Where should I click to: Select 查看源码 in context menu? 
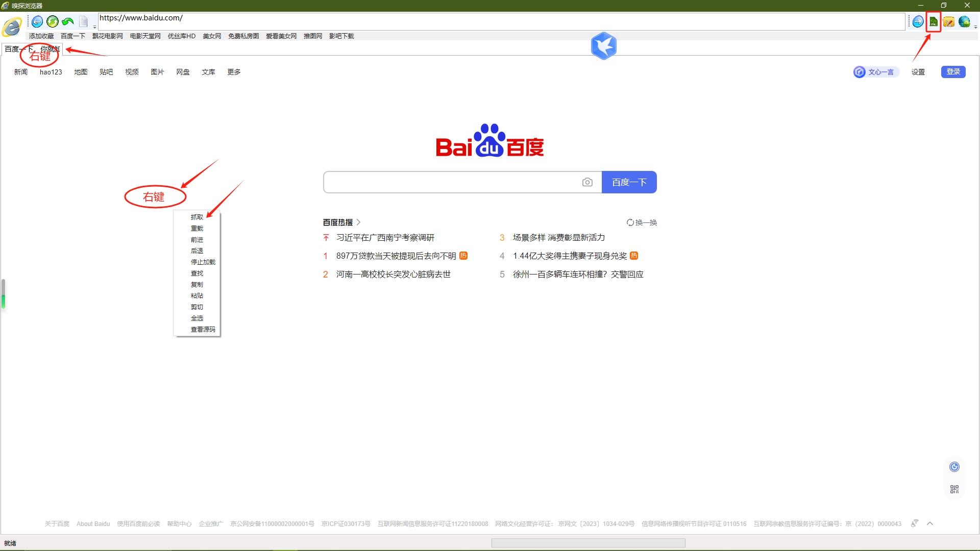click(197, 330)
